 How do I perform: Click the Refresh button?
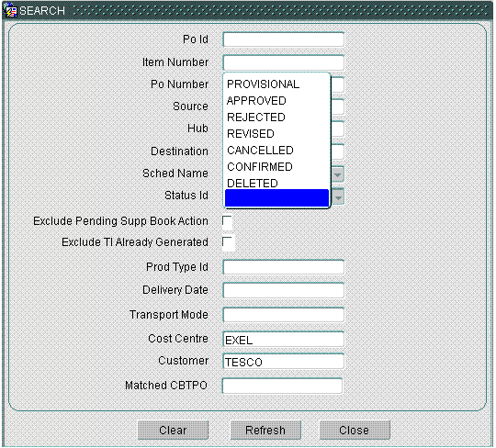[x=265, y=430]
